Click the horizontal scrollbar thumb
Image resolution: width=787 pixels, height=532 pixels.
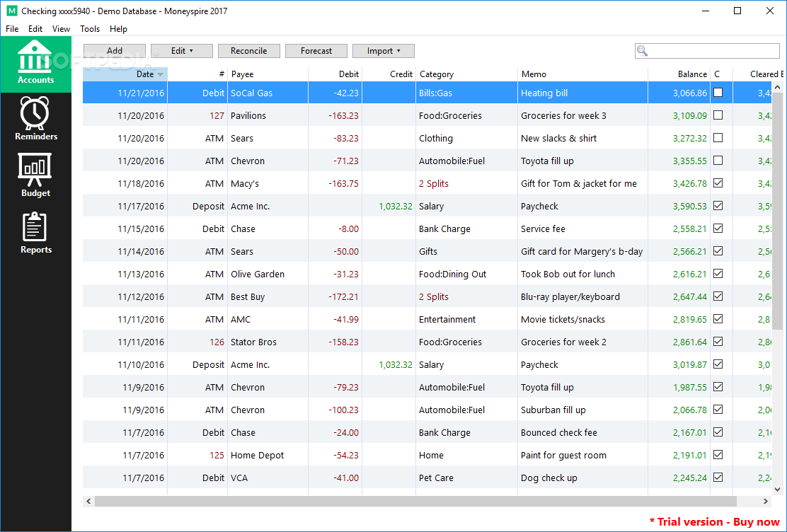(x=415, y=501)
